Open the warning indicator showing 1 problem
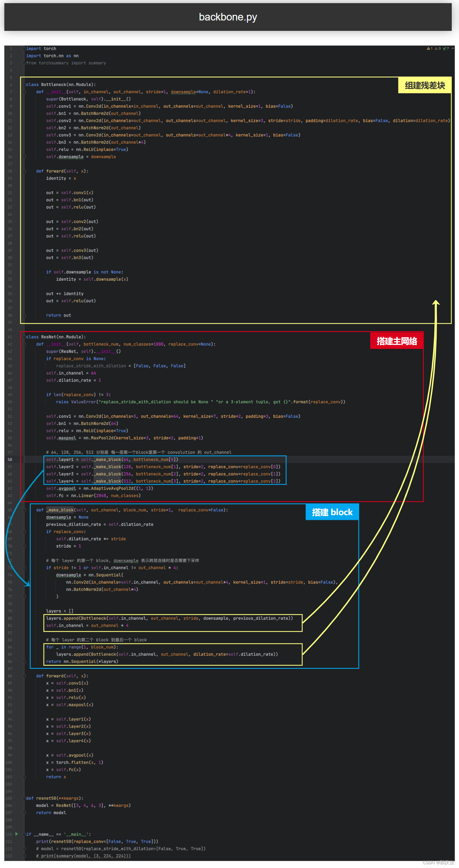Image resolution: width=459 pixels, height=868 pixels. 430,49
